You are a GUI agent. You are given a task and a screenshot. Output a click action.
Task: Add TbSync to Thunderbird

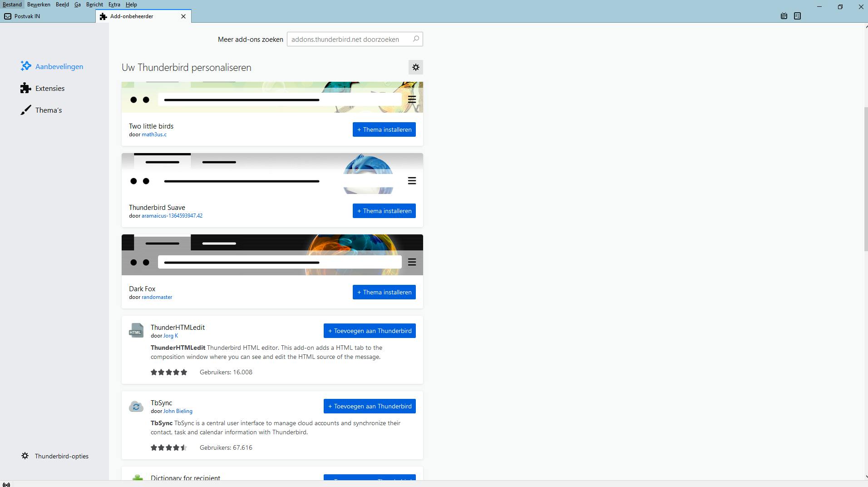[370, 406]
